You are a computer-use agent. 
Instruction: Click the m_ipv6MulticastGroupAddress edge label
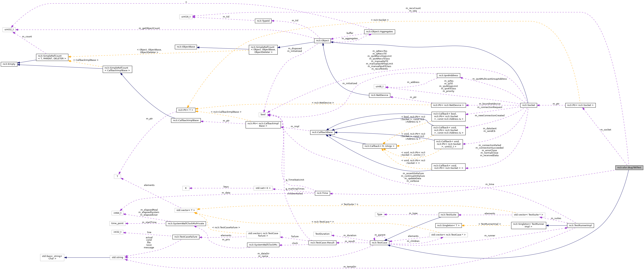(489, 79)
